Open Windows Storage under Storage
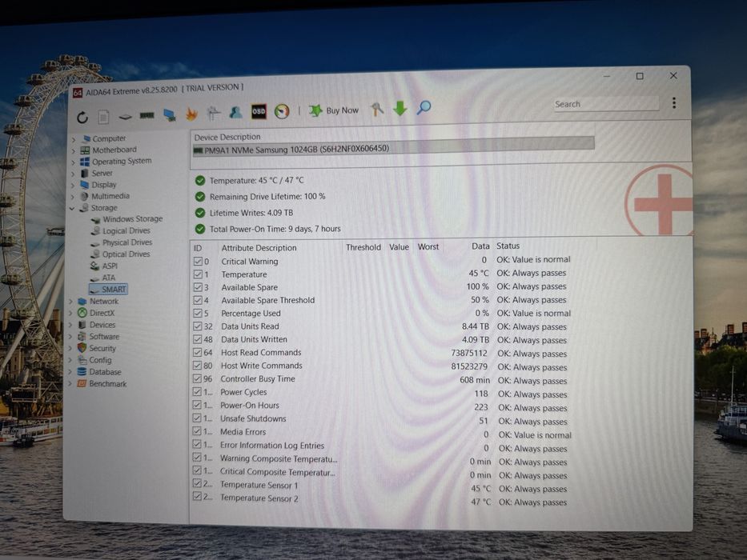The height and width of the screenshot is (560, 747). 132,219
